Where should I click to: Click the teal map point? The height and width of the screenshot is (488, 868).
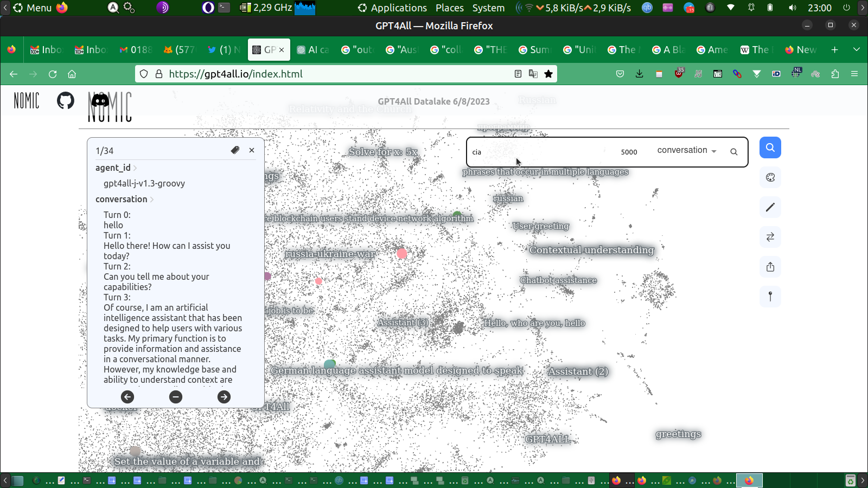point(330,364)
